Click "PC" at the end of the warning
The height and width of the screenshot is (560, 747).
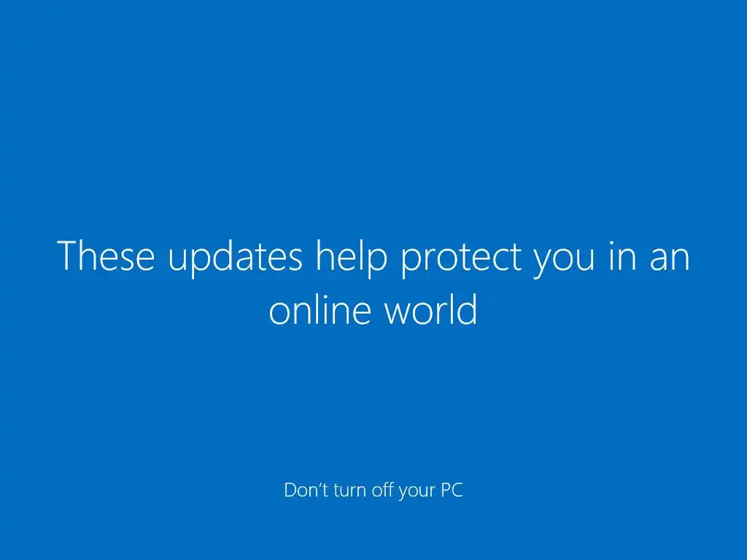452,490
